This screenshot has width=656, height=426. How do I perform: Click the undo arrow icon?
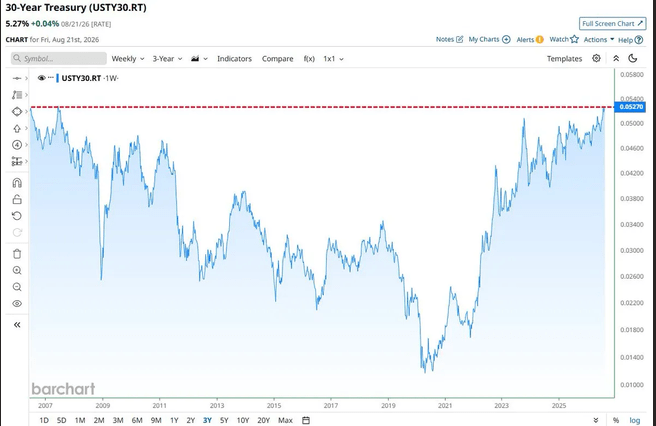tap(17, 216)
